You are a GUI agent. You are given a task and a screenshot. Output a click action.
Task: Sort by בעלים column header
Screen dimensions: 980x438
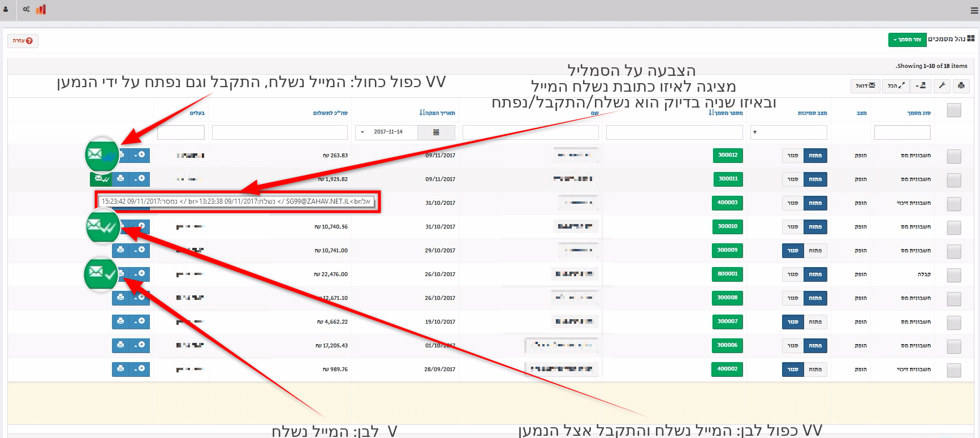(197, 113)
